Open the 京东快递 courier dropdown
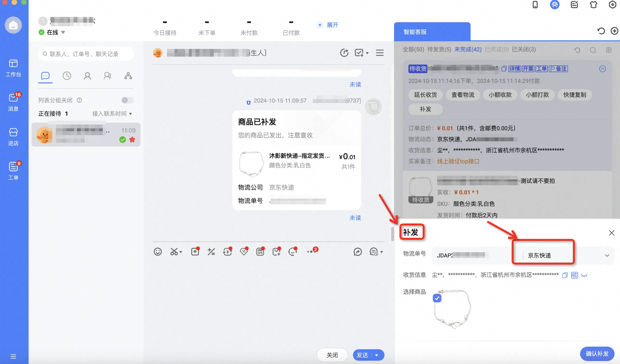This screenshot has height=364, width=620. (568, 255)
